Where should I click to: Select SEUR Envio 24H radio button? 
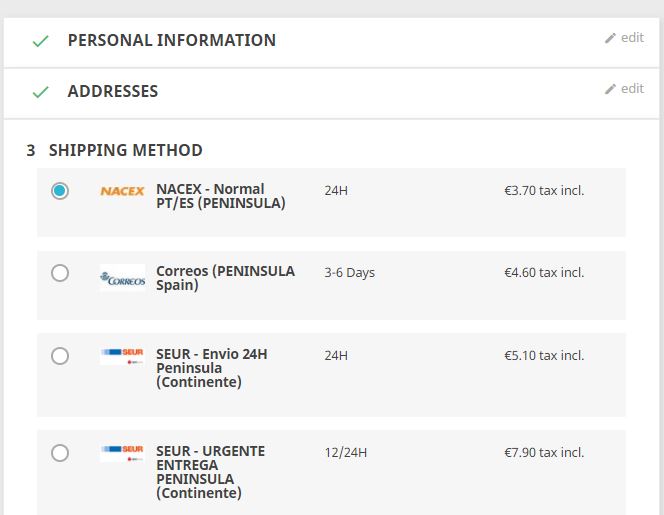[x=60, y=356]
